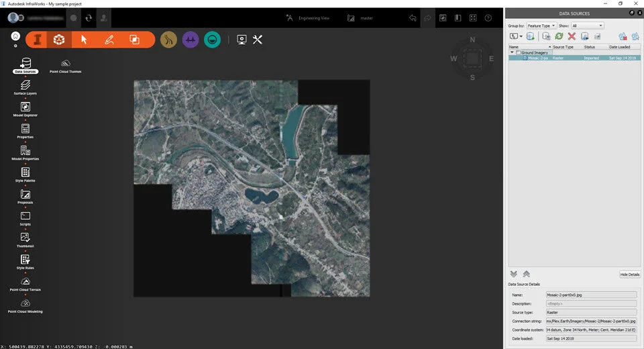Image resolution: width=644 pixels, height=349 pixels.
Task: Click the Name field in Data Source Details
Action: [x=591, y=294]
